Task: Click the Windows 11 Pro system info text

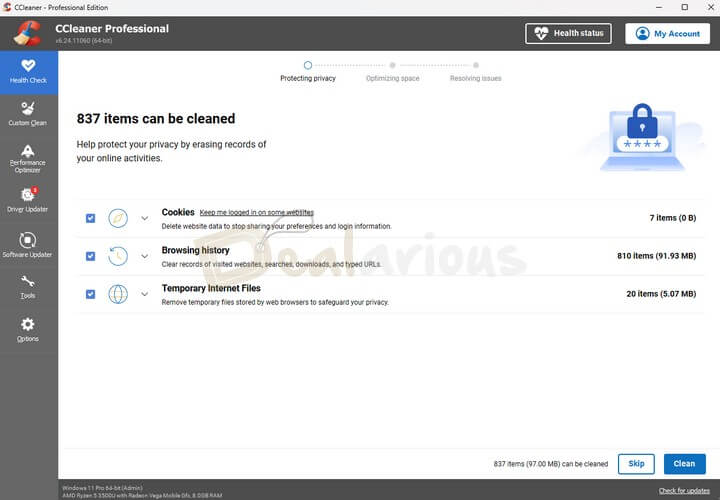Action: [102, 488]
